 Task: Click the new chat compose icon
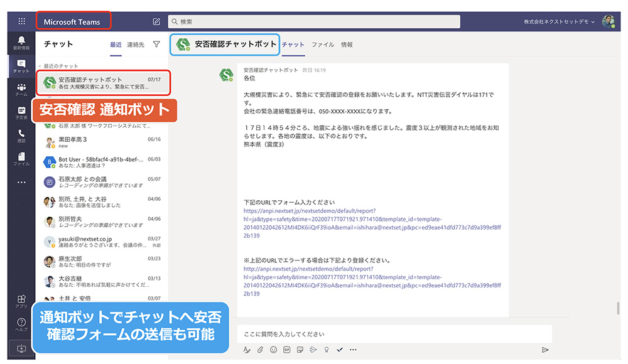156,21
